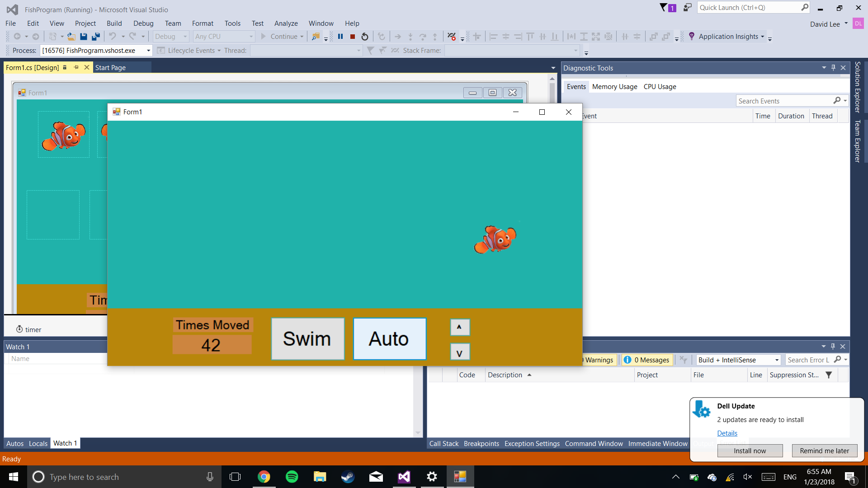This screenshot has height=488, width=868.
Task: Click Remind me later in Dell Update
Action: click(x=824, y=450)
